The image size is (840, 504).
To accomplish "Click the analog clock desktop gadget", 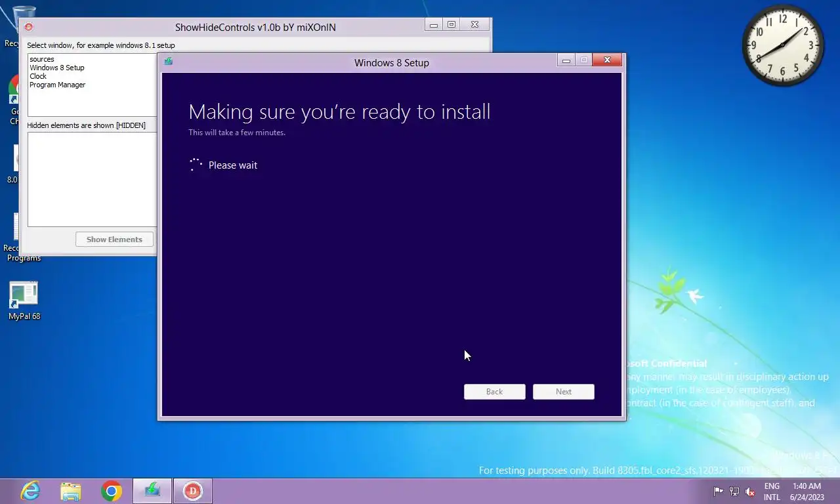I will coord(783,45).
